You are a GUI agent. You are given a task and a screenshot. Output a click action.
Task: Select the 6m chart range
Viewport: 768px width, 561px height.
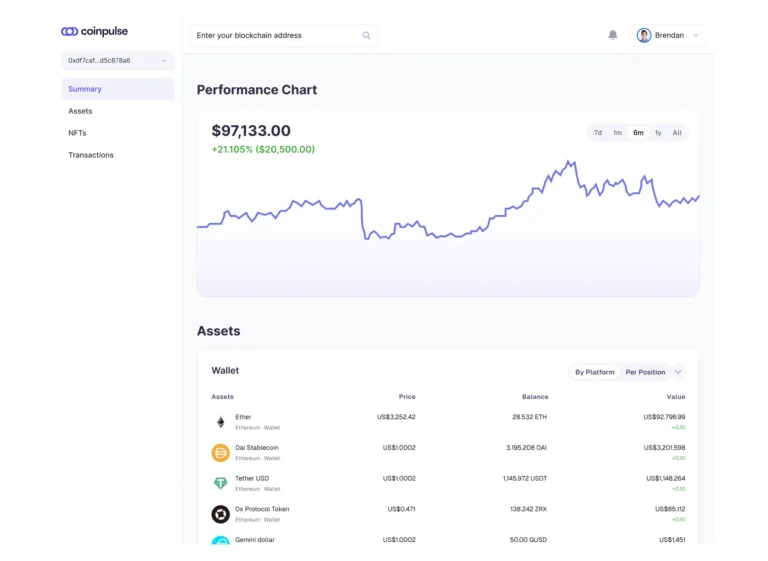638,133
